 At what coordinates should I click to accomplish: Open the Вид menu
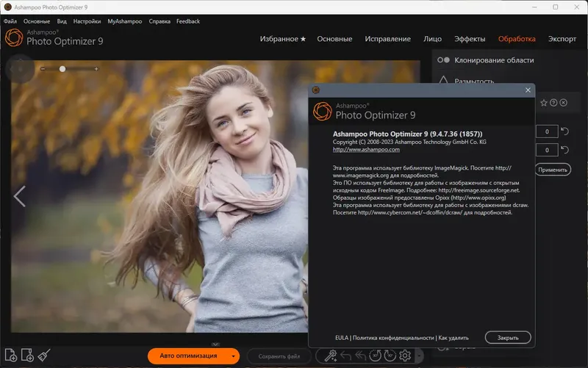click(x=62, y=21)
